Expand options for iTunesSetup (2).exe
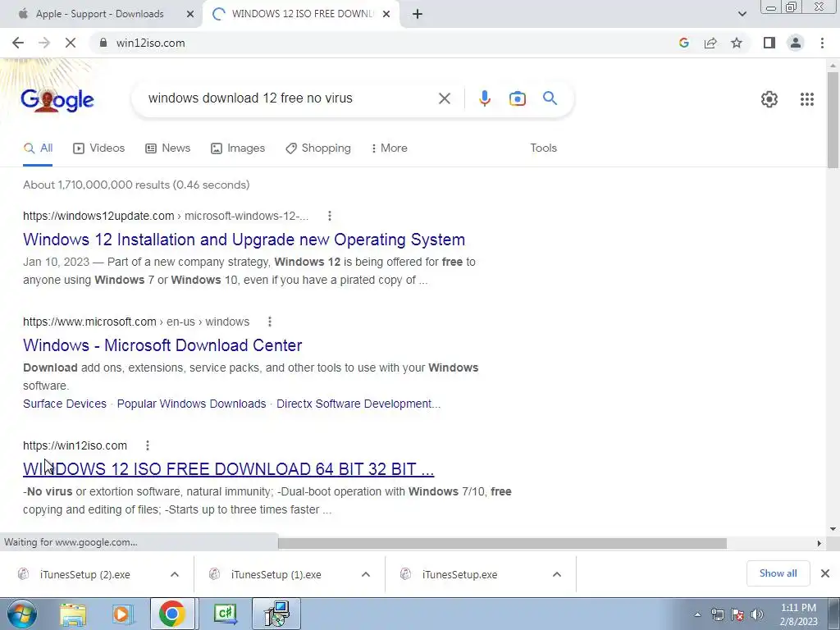840x630 pixels. (175, 574)
